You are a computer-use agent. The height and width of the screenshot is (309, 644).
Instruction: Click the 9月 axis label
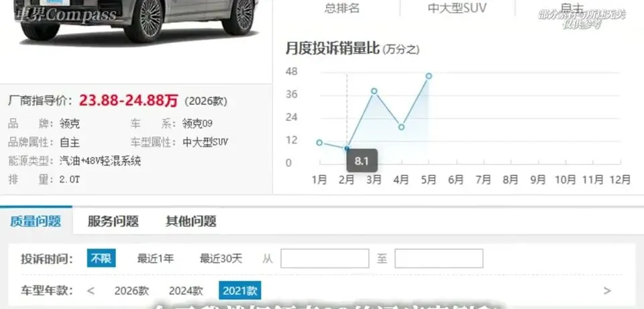(538, 179)
